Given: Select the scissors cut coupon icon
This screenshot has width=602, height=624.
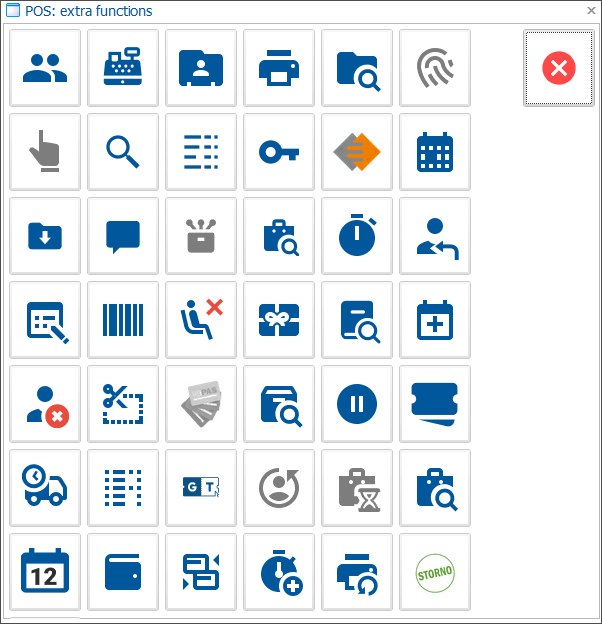Looking at the screenshot, I should coord(123,404).
